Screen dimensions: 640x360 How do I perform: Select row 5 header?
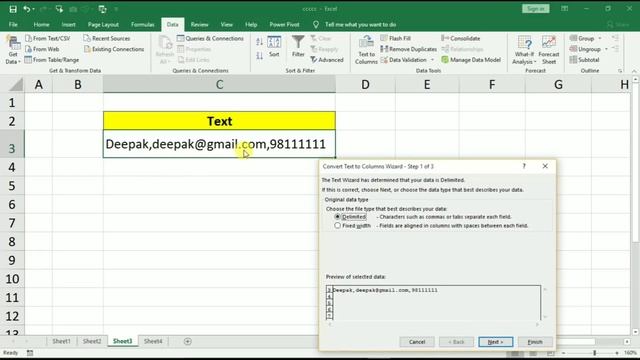tap(12, 186)
